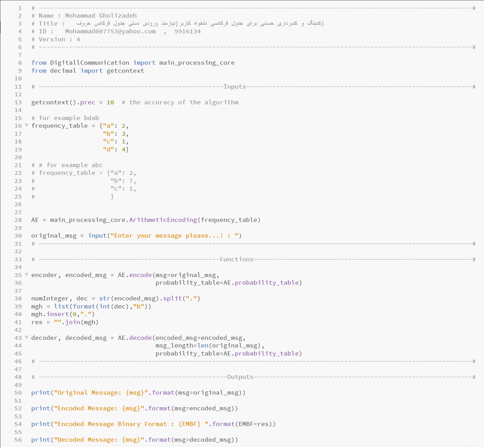Click the "d": 4 dictionary entry
Screen dimensions: 484x448
116,150
